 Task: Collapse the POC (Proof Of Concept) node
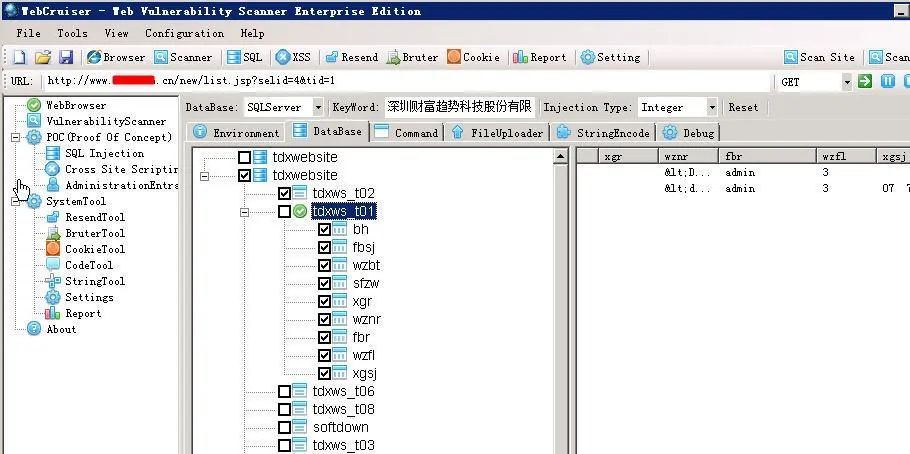point(15,138)
